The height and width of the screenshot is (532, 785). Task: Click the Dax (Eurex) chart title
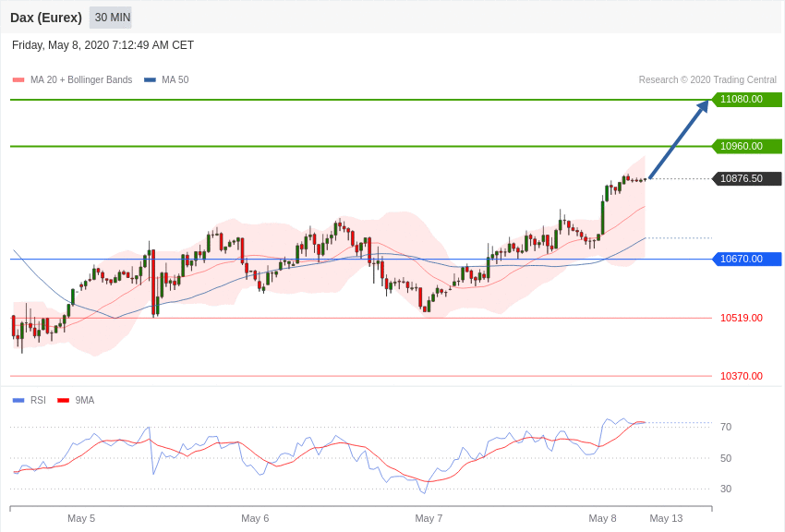(46, 18)
